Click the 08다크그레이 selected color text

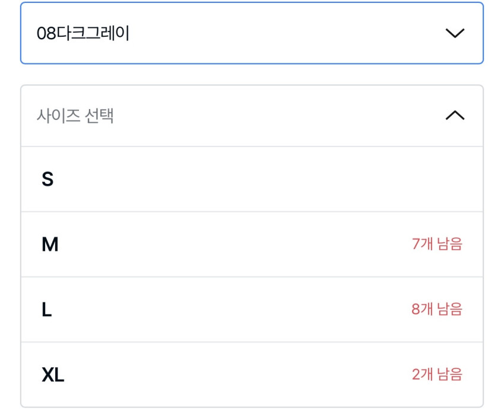click(x=83, y=33)
